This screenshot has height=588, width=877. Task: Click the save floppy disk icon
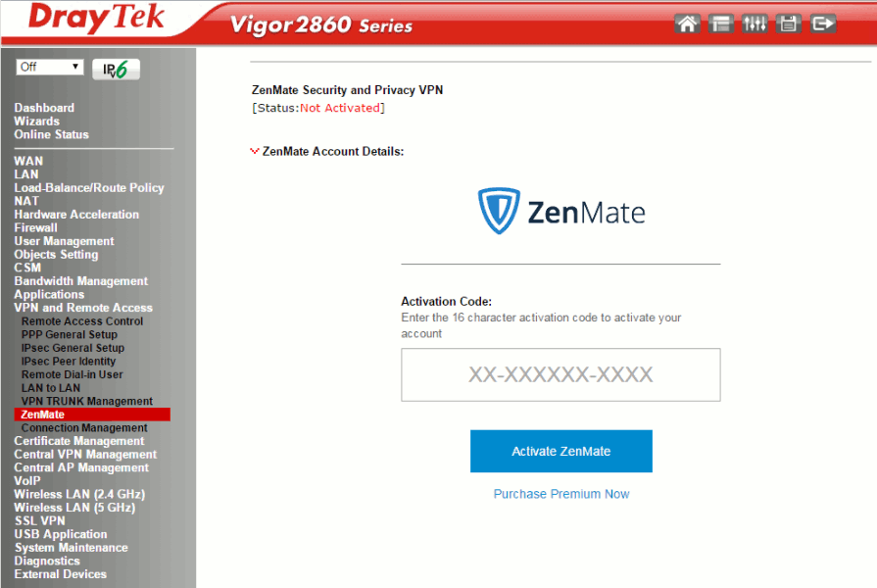pos(789,24)
